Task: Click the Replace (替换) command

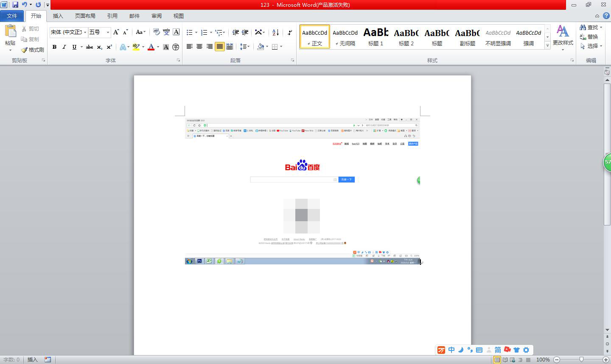Action: 589,36
